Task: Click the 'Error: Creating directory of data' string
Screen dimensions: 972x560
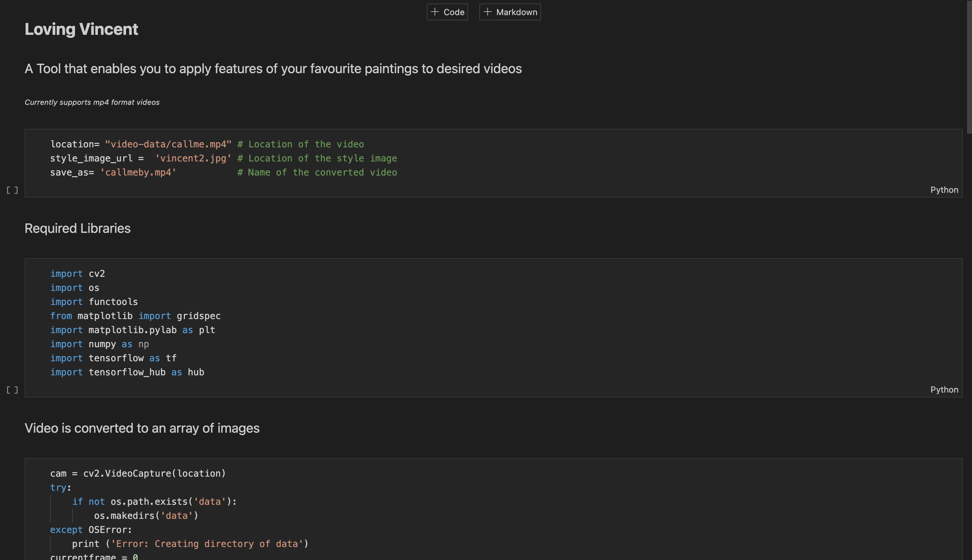Action: point(210,544)
